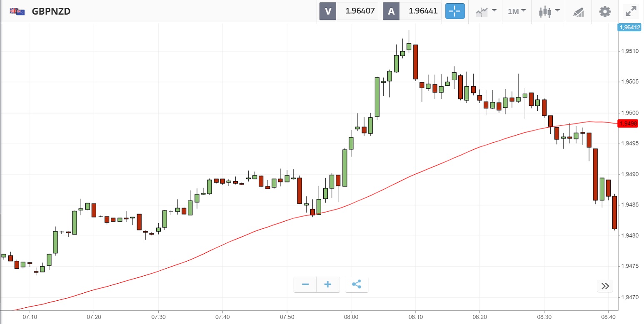Select the drawing tools pencil icon
644x324 pixels.
579,11
